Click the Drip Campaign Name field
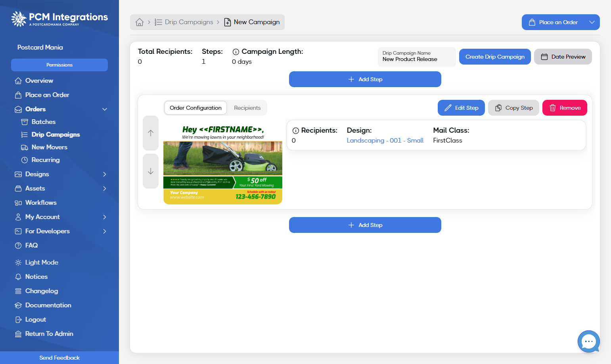The height and width of the screenshot is (364, 611). (417, 57)
